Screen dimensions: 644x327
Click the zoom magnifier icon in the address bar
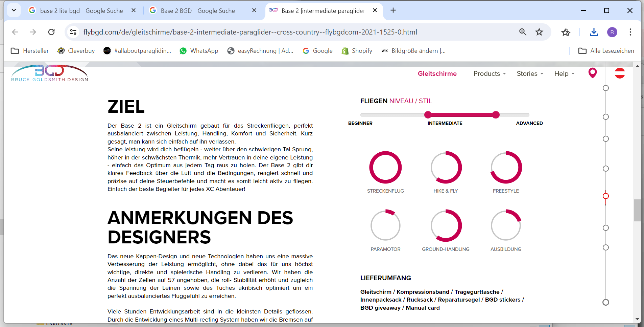[x=523, y=32]
